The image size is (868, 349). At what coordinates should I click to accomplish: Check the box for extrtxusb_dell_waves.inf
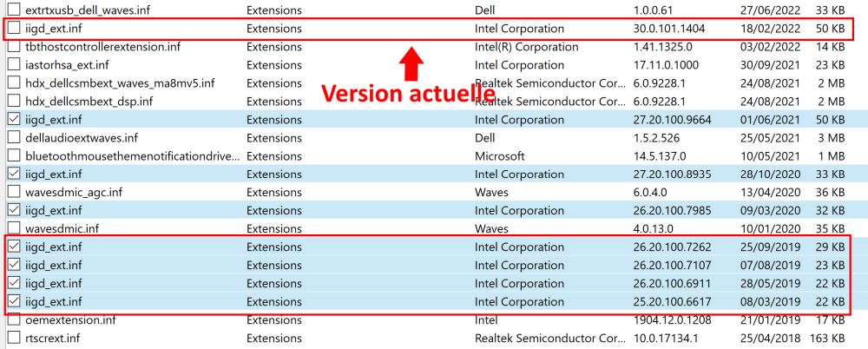(x=13, y=10)
